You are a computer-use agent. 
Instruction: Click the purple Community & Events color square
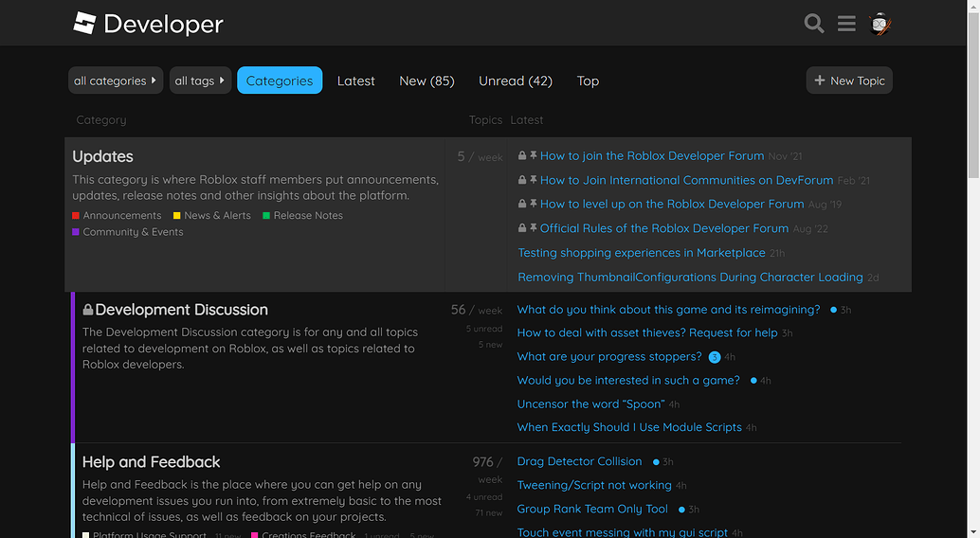76,232
